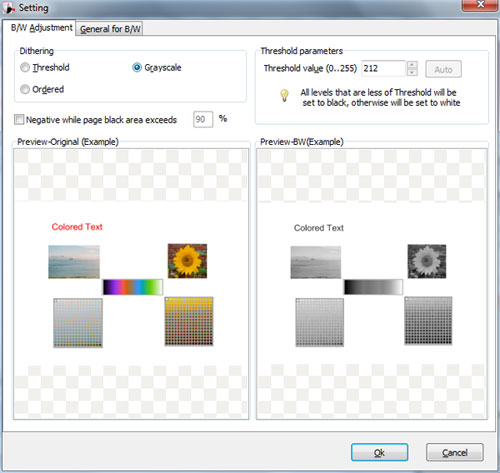Select the sunflower photo in original preview
Viewport: 500px width, 473px height.
click(187, 261)
